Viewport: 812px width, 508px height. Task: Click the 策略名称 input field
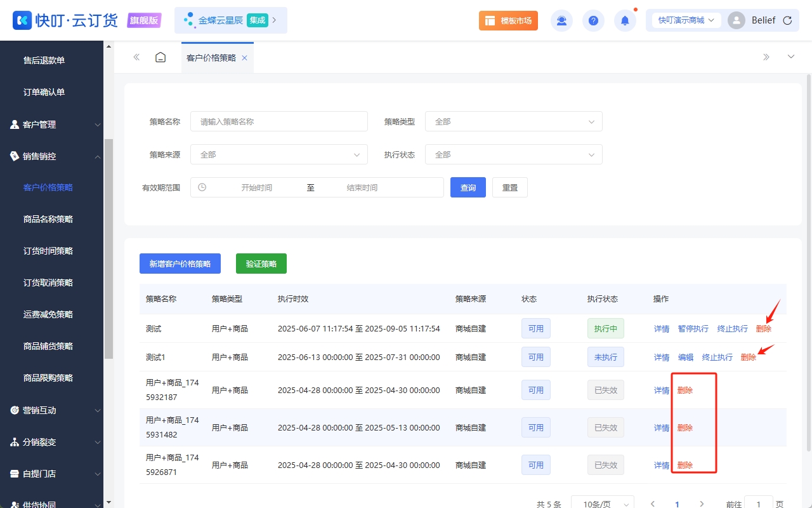tap(279, 121)
